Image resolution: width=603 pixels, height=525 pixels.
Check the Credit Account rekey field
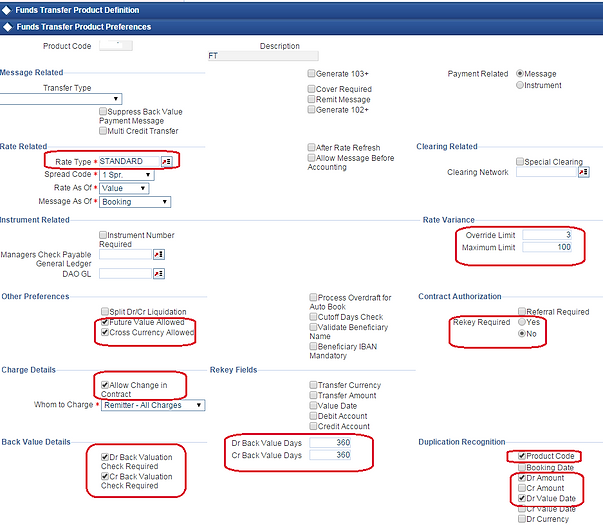click(x=313, y=426)
